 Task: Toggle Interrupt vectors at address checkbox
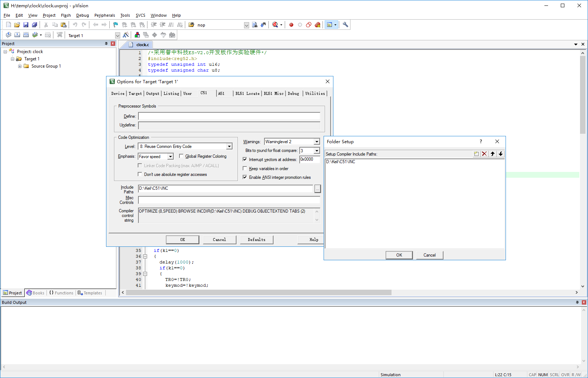pos(245,159)
